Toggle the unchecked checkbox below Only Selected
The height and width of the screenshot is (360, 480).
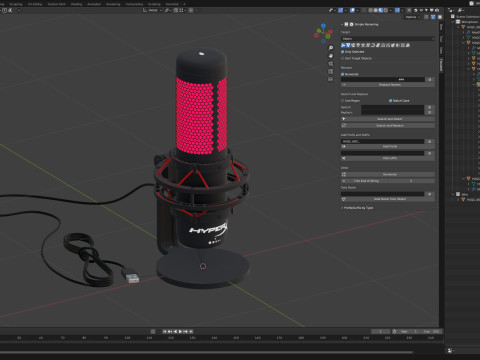pos(342,58)
